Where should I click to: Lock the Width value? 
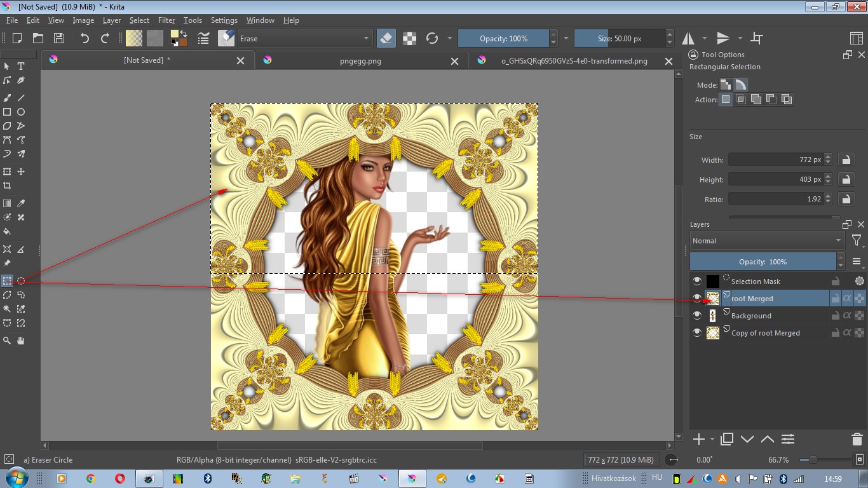[x=846, y=159]
